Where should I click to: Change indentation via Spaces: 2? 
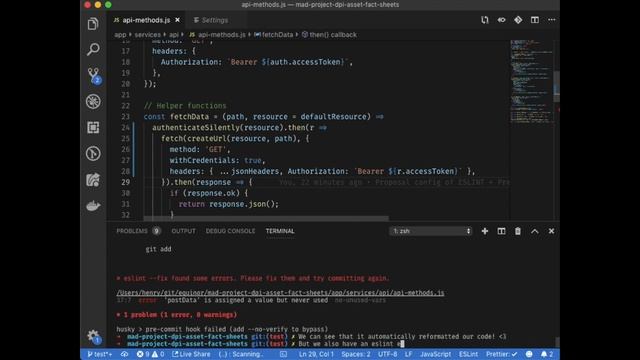point(356,354)
